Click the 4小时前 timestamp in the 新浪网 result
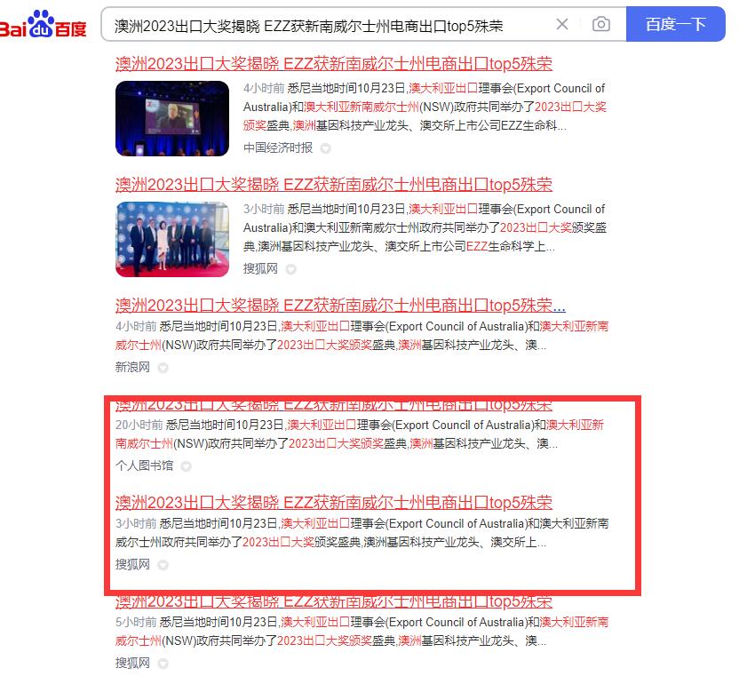The height and width of the screenshot is (700, 747). (x=136, y=326)
